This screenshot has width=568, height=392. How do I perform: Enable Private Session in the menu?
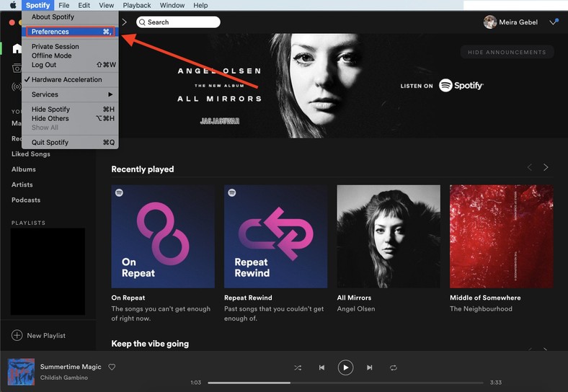click(56, 46)
